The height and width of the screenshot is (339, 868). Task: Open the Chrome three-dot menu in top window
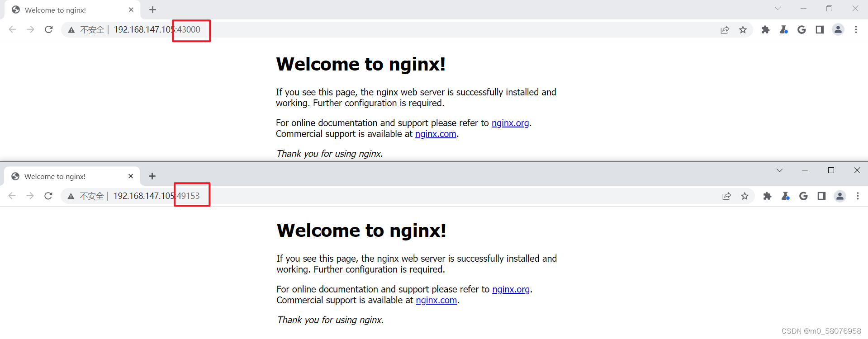click(x=856, y=29)
